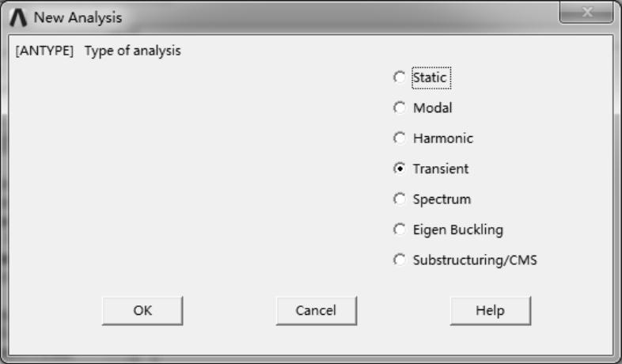Choose the Modal radio button circle
Image resolution: width=622 pixels, height=364 pixels.
point(399,108)
